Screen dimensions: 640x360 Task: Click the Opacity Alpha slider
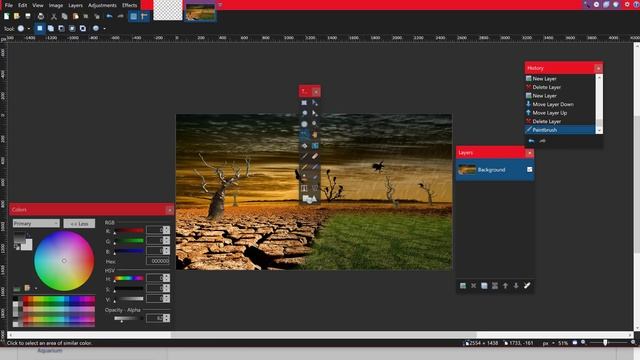point(128,318)
